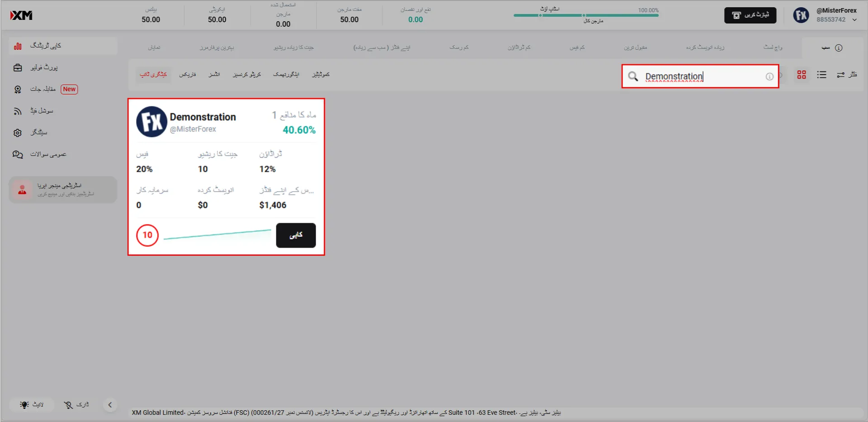Open the Demonstration strategy title

pyautogui.click(x=203, y=117)
